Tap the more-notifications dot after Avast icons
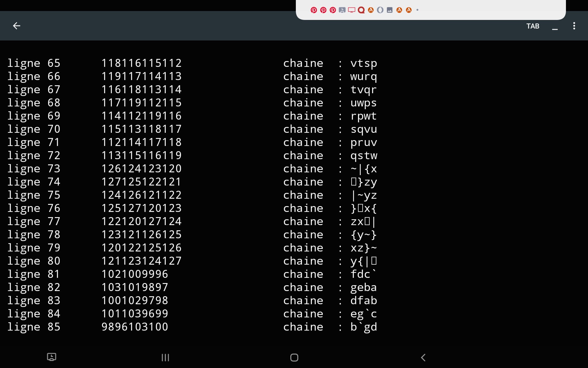Screen dimensions: 588x368 [x=417, y=10]
